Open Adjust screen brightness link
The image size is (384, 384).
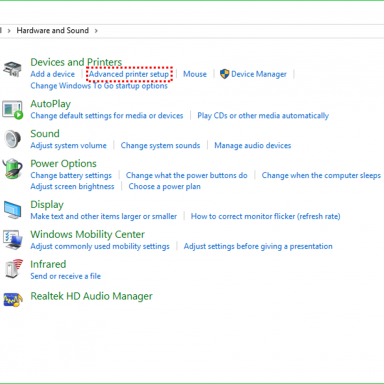pyautogui.click(x=72, y=186)
